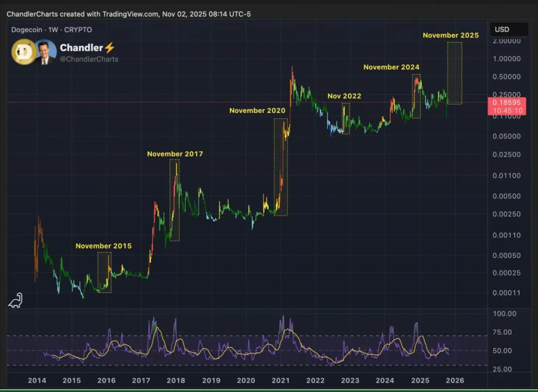Viewport: 538px width, 392px height.
Task: Click the 2018 label on time axis
Action: [176, 380]
